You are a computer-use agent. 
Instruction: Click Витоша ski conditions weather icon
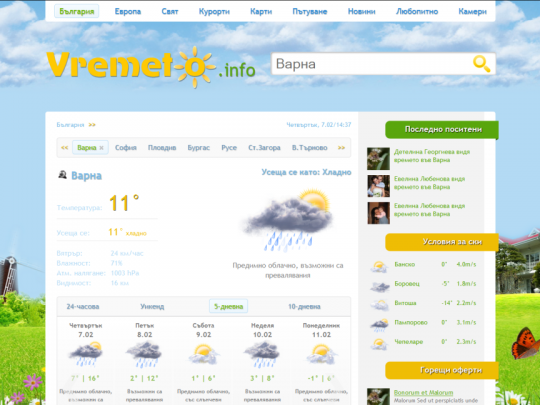point(379,305)
